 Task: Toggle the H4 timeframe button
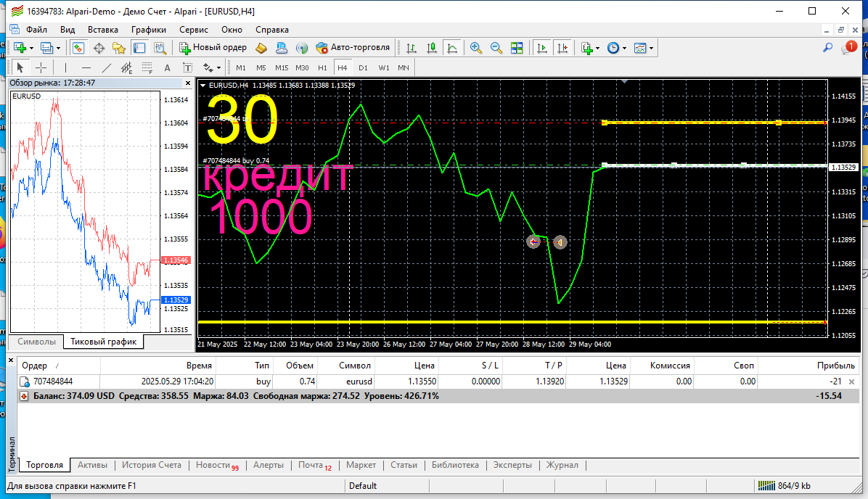(x=342, y=67)
